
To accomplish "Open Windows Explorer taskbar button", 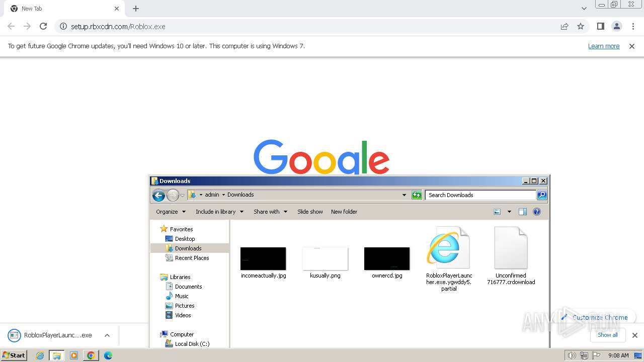I will tap(57, 355).
